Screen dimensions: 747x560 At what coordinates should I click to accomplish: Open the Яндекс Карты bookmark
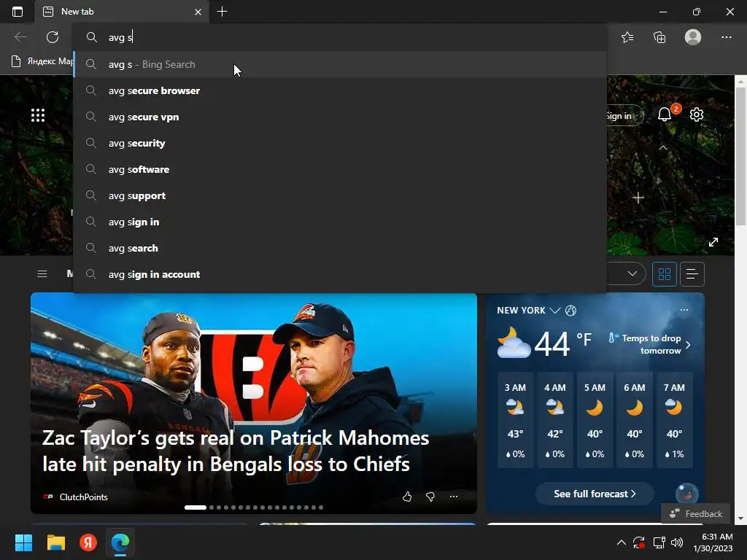[x=42, y=61]
